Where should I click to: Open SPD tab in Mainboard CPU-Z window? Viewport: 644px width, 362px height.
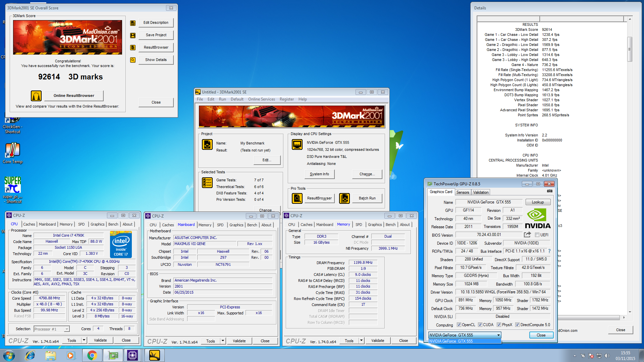coord(220,225)
